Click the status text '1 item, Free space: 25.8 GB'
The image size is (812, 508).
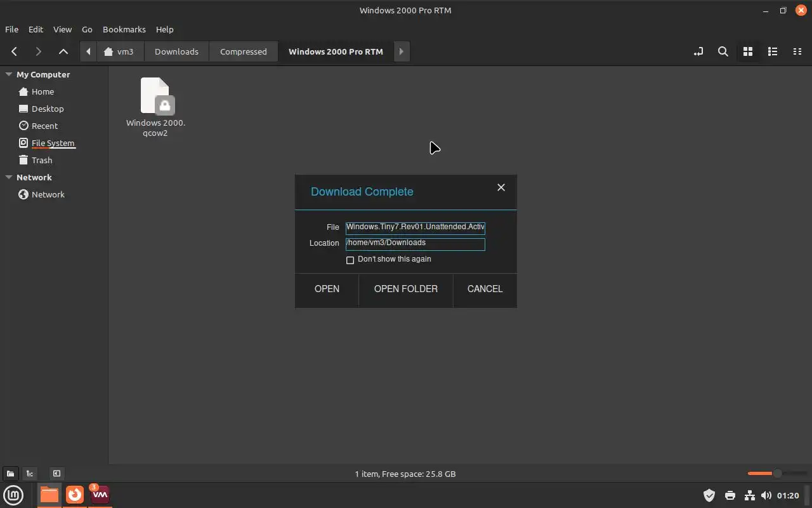[405, 474]
